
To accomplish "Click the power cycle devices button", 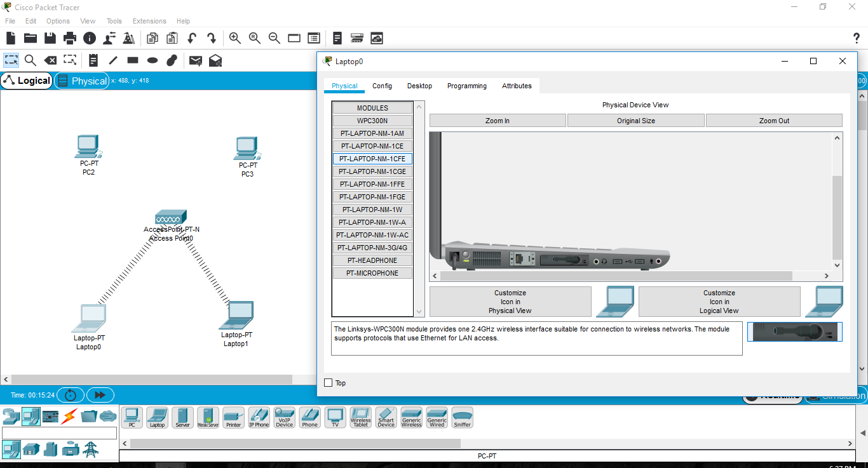I will click(71, 395).
